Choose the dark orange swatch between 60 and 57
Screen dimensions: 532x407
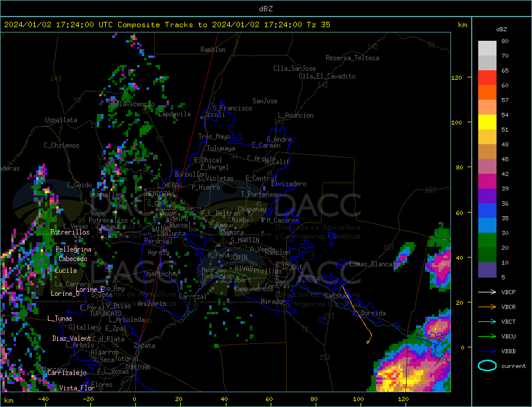pos(487,93)
